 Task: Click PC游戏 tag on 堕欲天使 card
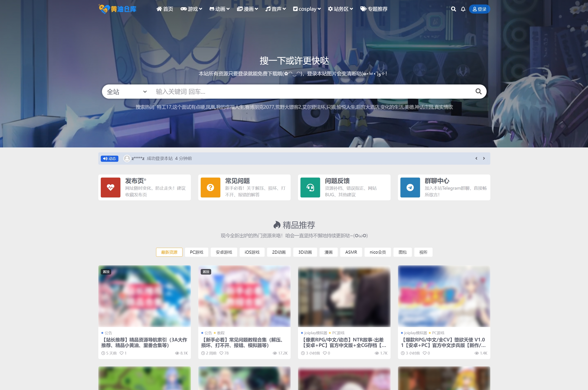[x=438, y=333]
